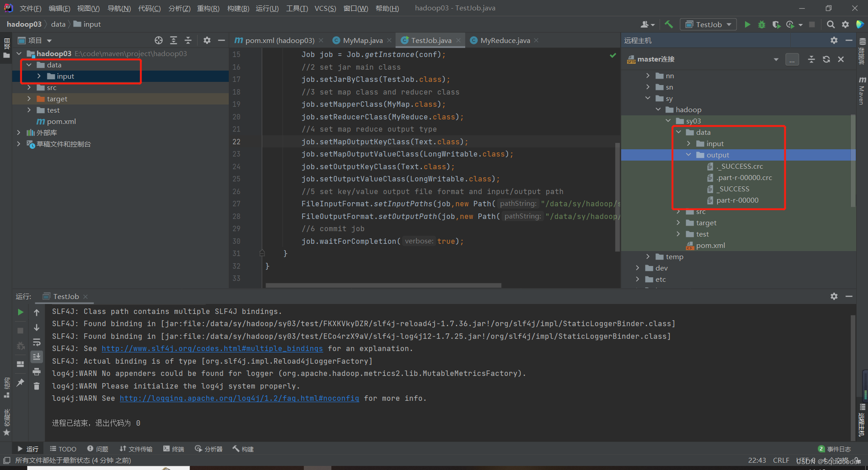Open IDE settings gear in top toolbar
The image size is (868, 470).
point(845,24)
